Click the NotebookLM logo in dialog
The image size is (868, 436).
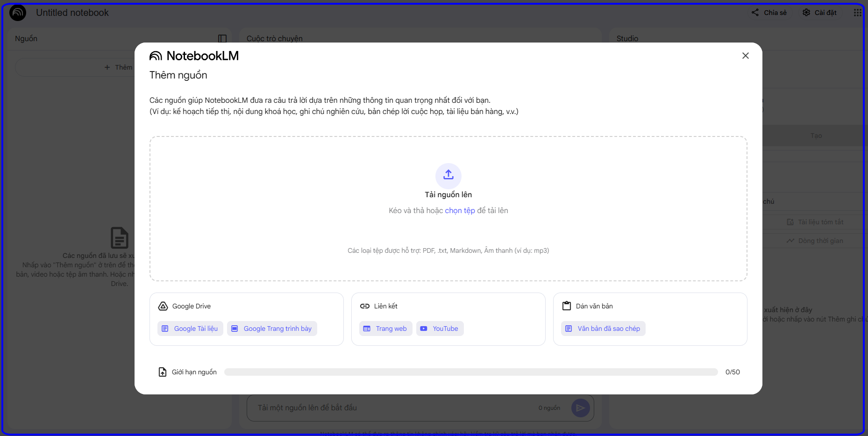(x=194, y=56)
